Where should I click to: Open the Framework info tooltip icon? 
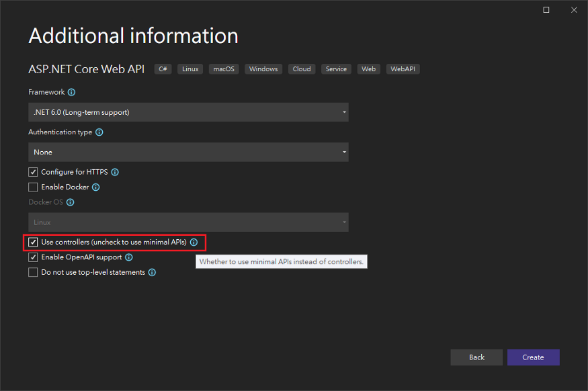point(72,92)
